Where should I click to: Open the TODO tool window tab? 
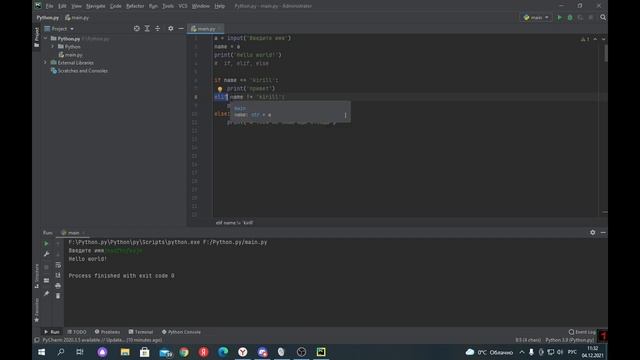point(77,332)
